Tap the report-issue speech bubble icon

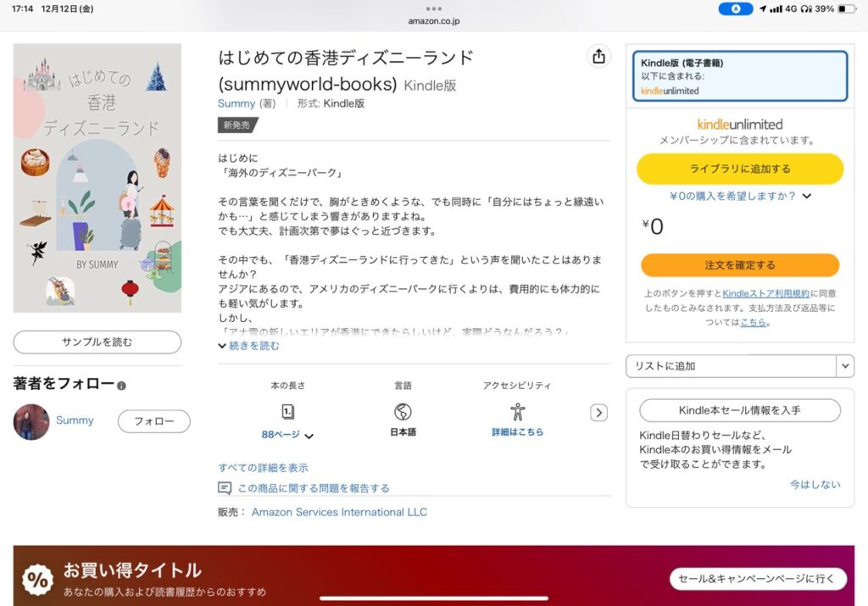tap(225, 488)
